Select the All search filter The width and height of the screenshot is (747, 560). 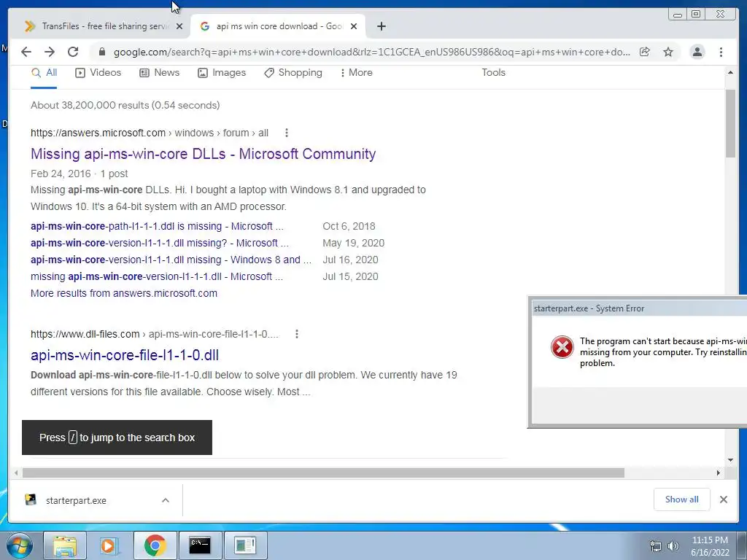44,73
